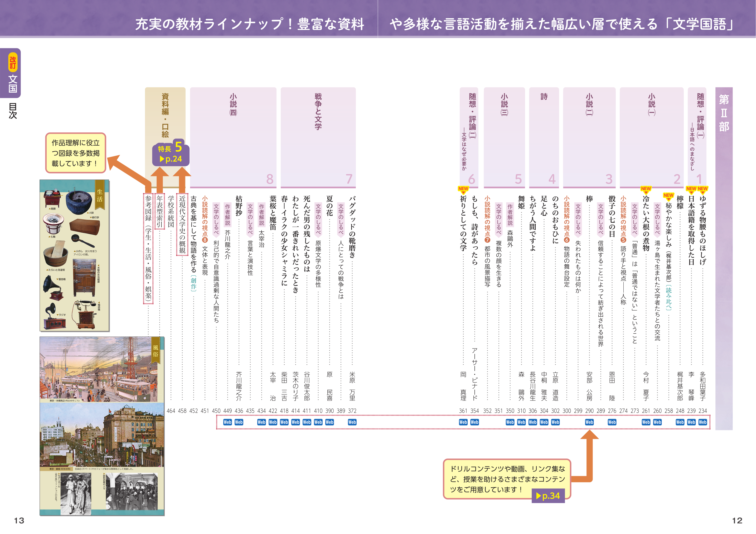
Task: Select the Web icon for page 350
Action: pyautogui.click(x=510, y=422)
